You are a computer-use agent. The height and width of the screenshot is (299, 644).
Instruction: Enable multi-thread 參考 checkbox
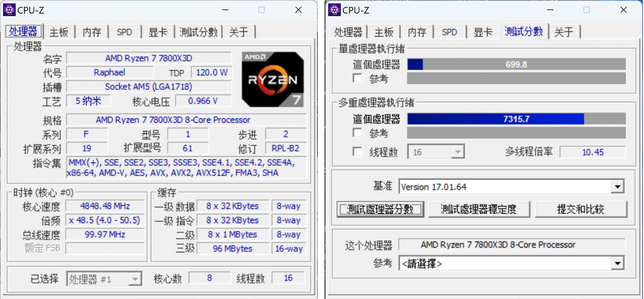357,132
